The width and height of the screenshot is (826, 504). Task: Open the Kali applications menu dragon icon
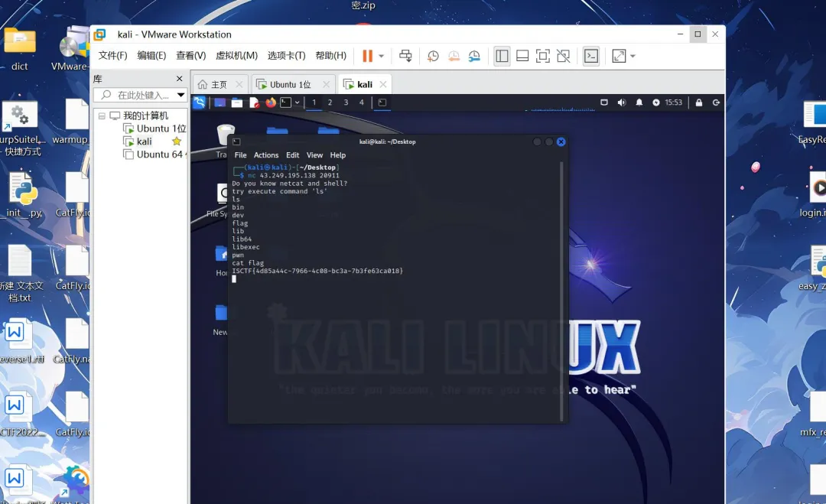coord(199,102)
